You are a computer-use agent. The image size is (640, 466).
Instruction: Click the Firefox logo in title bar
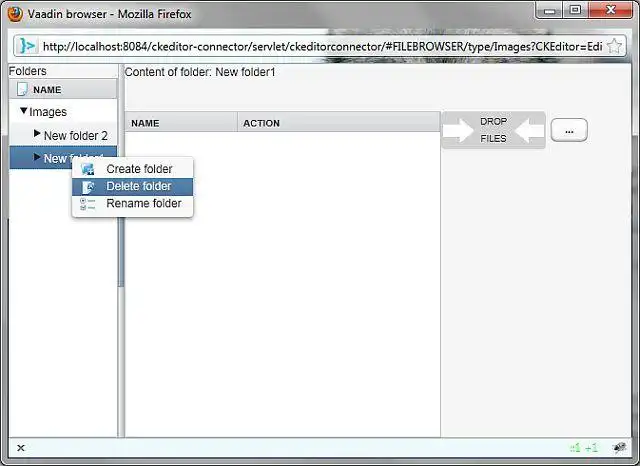(x=16, y=14)
